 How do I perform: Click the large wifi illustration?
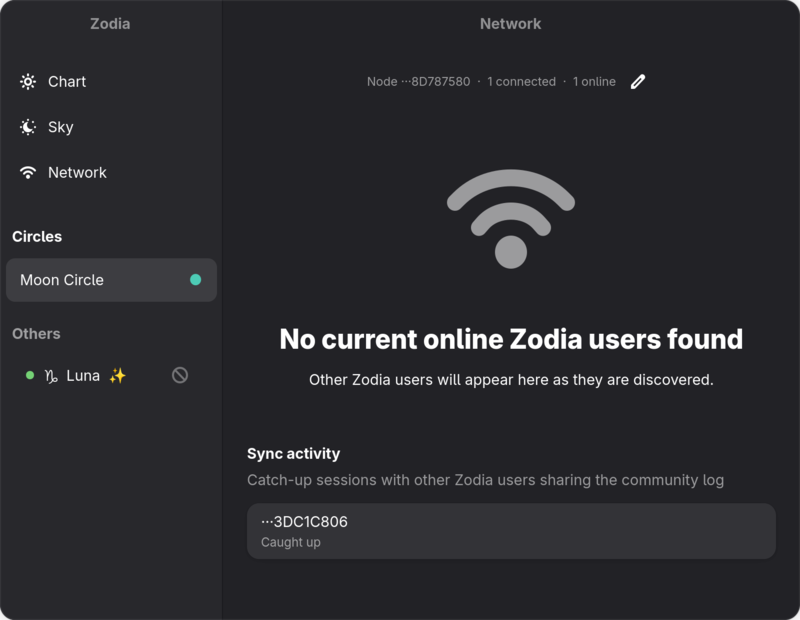(x=511, y=219)
